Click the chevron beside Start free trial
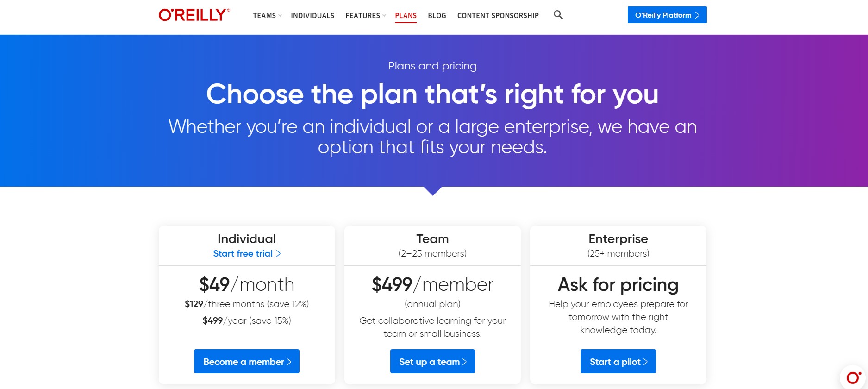 pos(279,253)
